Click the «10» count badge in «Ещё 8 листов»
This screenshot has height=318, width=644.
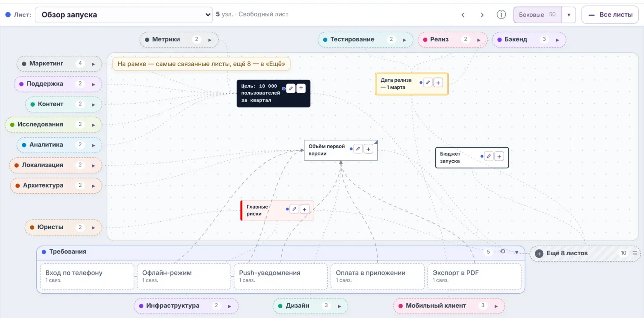click(623, 253)
